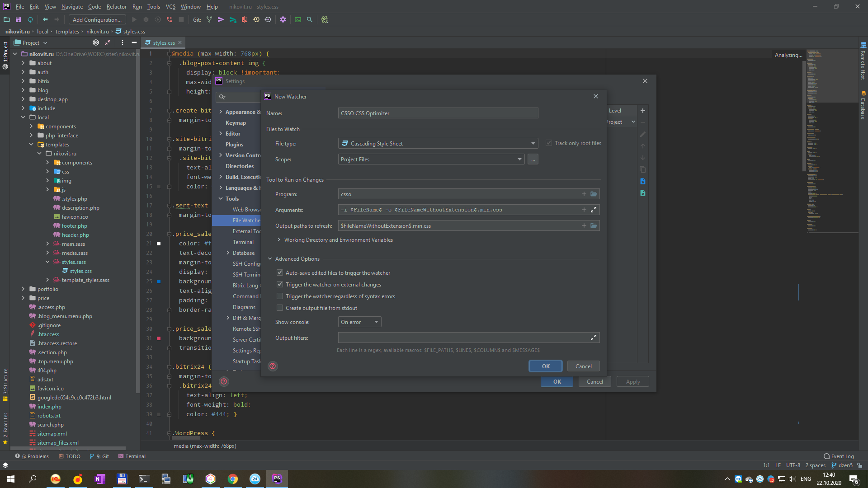Click Cancel in the New Watcher dialog

tap(583, 366)
